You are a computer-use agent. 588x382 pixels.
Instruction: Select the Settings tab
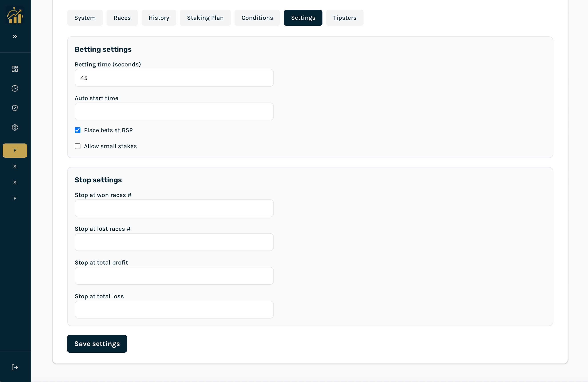(303, 18)
